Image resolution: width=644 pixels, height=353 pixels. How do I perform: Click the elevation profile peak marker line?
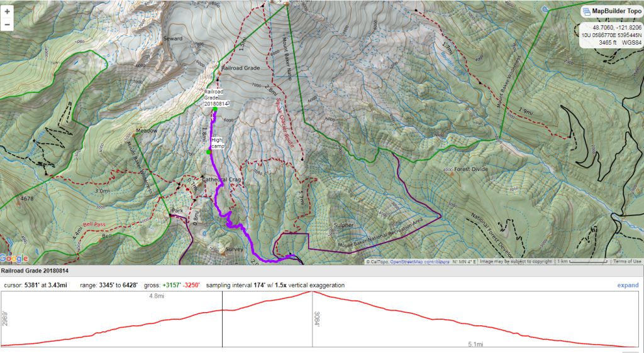click(x=313, y=318)
